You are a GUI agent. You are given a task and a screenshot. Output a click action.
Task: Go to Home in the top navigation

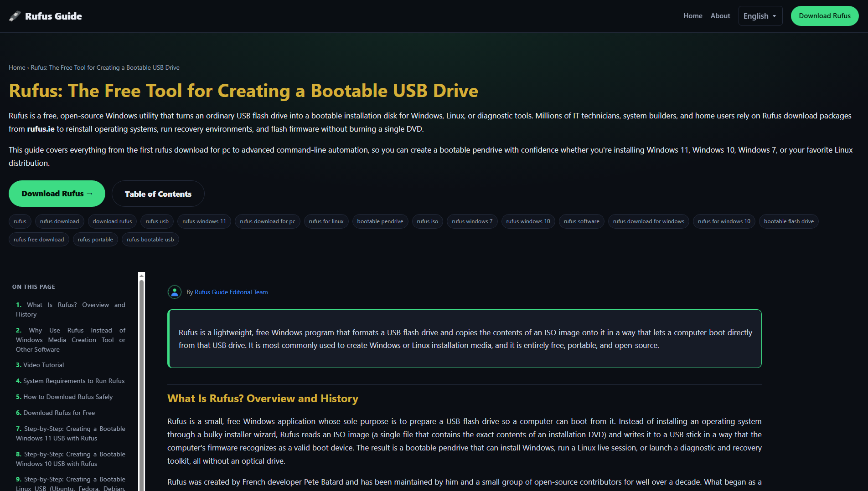coord(692,16)
